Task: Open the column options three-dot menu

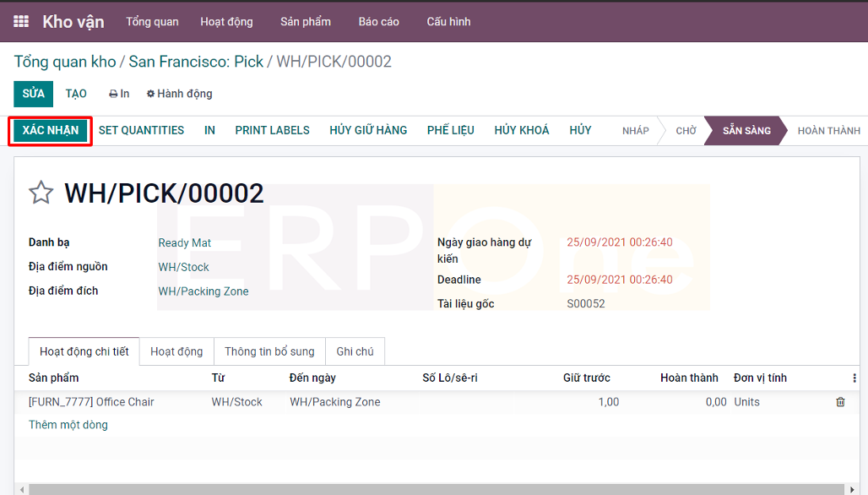Action: click(854, 378)
